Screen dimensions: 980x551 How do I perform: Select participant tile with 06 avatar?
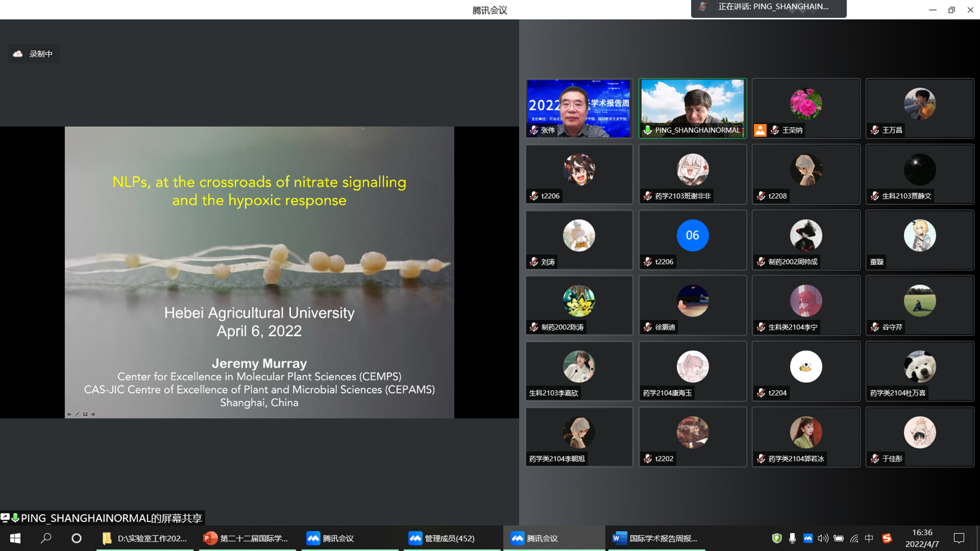click(x=692, y=240)
